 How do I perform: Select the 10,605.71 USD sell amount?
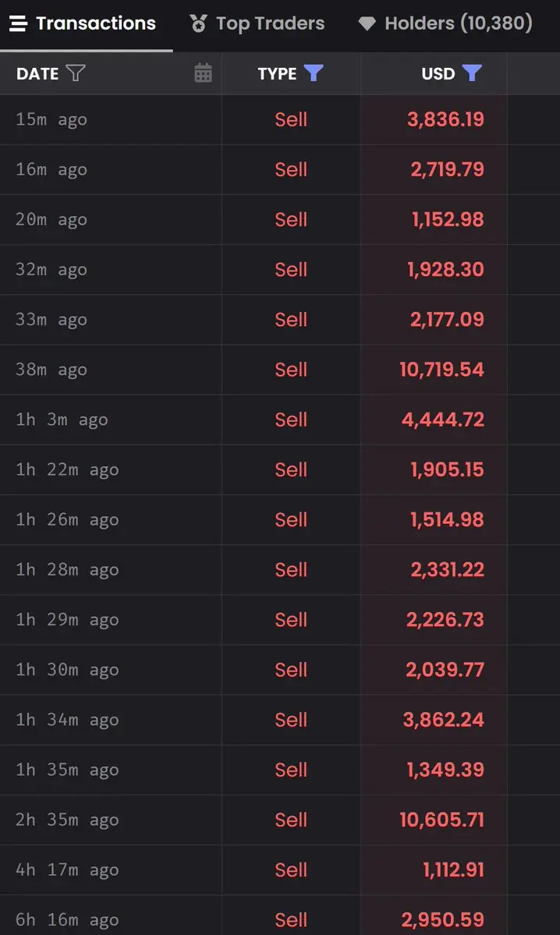pyautogui.click(x=442, y=820)
